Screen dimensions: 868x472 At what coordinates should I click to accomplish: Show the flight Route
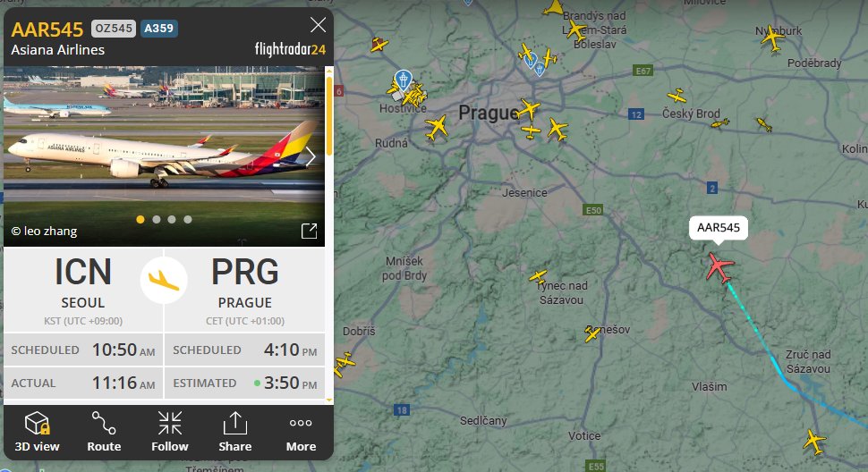pyautogui.click(x=104, y=432)
